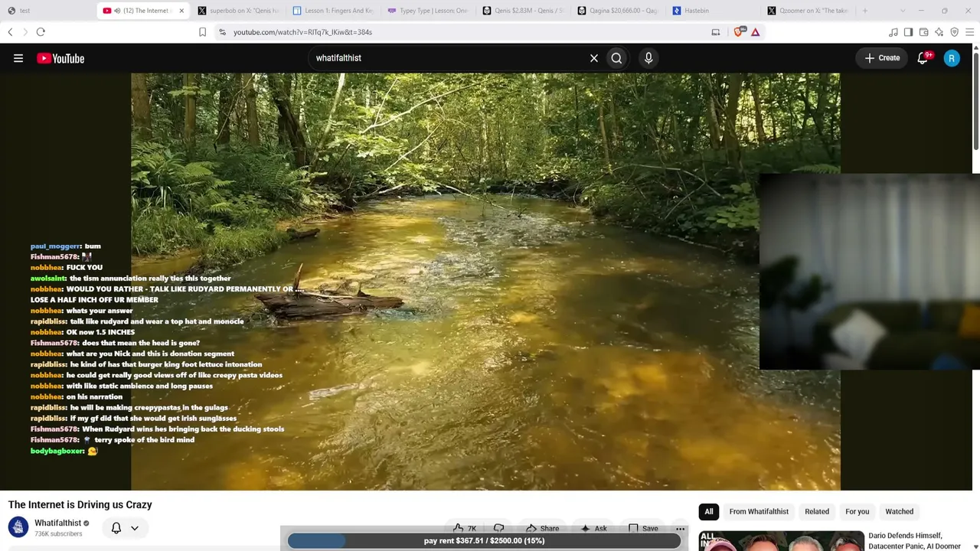Switch to the Hastebin tab

pos(713,11)
